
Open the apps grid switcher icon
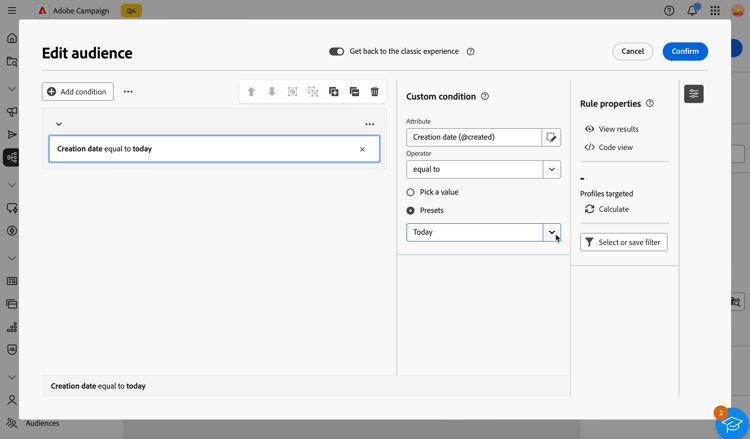pos(715,11)
